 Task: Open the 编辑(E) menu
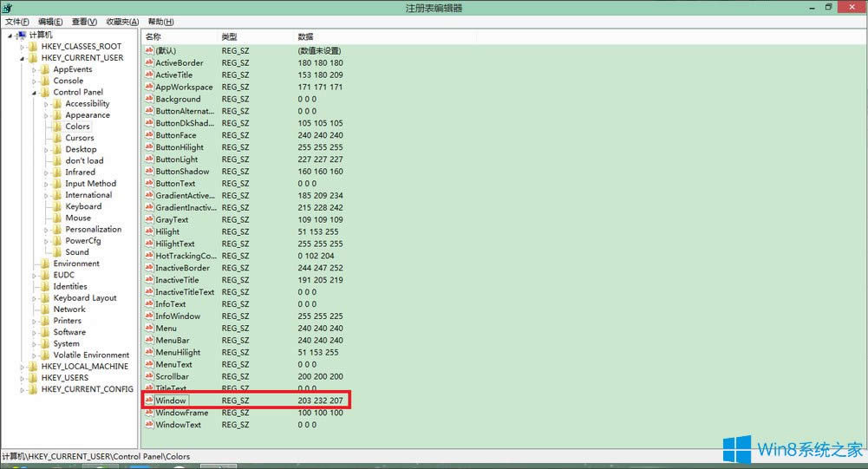[50, 22]
